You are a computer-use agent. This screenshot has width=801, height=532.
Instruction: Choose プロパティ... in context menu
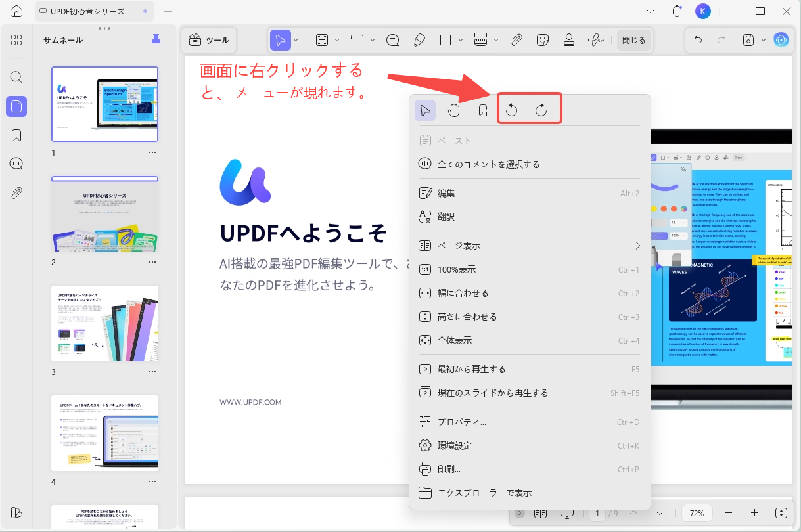pos(530,422)
